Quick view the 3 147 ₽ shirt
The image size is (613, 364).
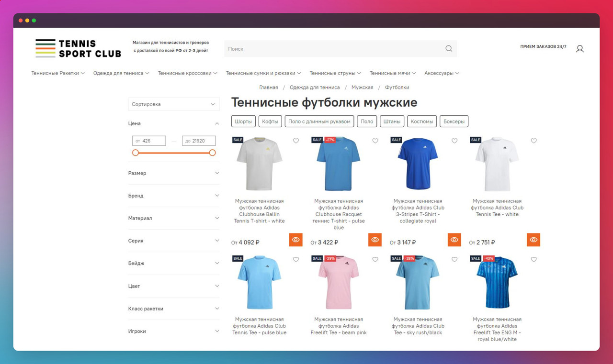454,240
